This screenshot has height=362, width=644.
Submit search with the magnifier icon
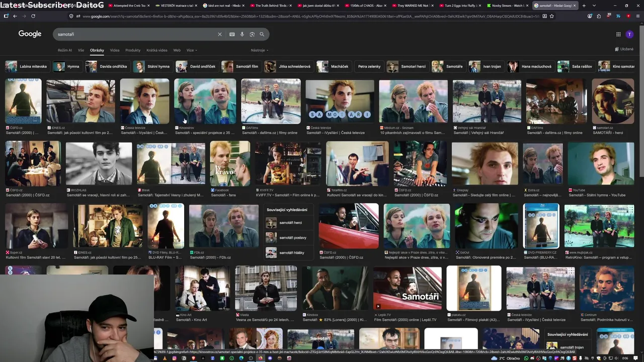click(x=262, y=34)
